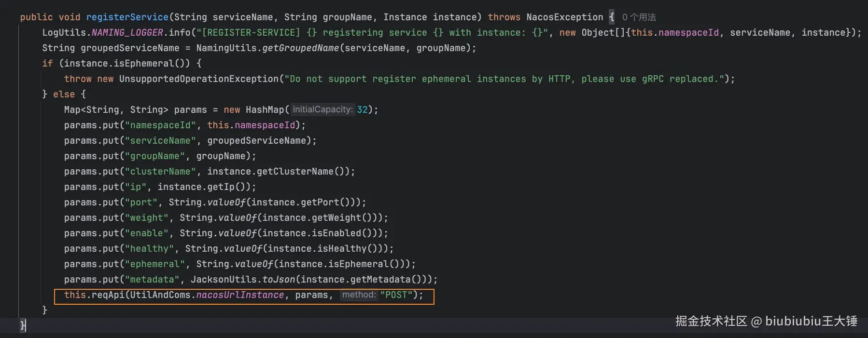Click the nacosUrlInstance constant

(240, 295)
